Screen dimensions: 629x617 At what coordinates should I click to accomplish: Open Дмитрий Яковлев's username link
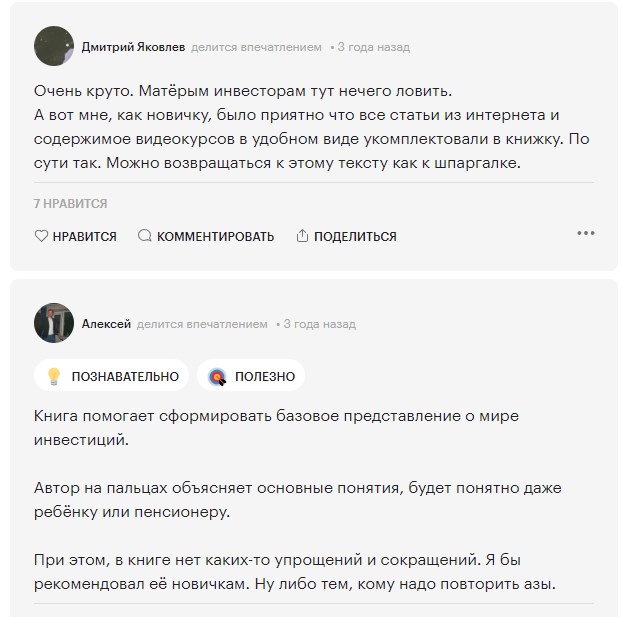(132, 47)
